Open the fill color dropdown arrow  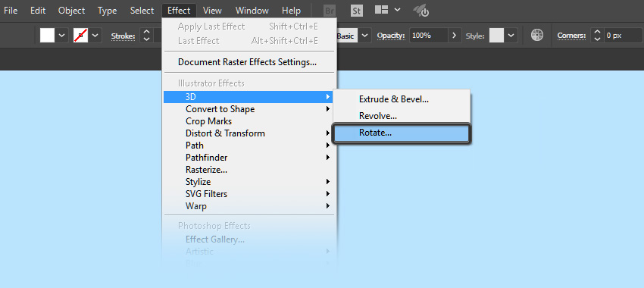pyautogui.click(x=62, y=36)
